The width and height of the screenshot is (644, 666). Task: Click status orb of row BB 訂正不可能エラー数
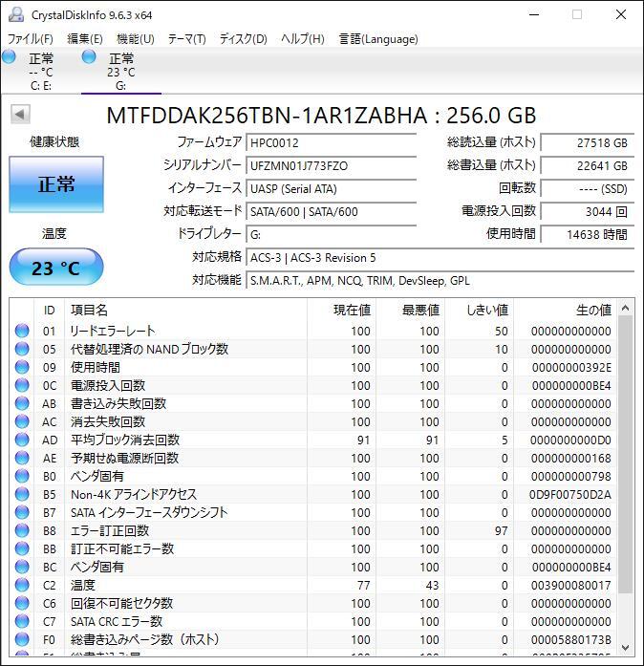(22, 548)
